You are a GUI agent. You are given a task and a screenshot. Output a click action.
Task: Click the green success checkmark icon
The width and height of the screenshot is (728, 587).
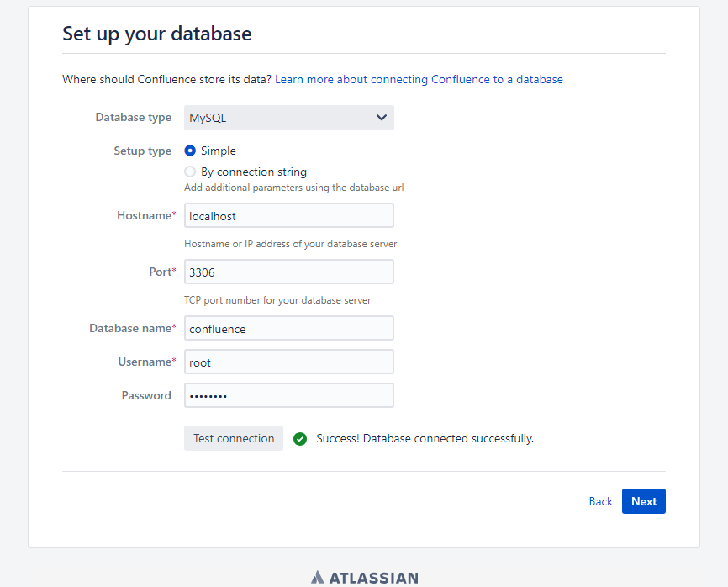300,438
